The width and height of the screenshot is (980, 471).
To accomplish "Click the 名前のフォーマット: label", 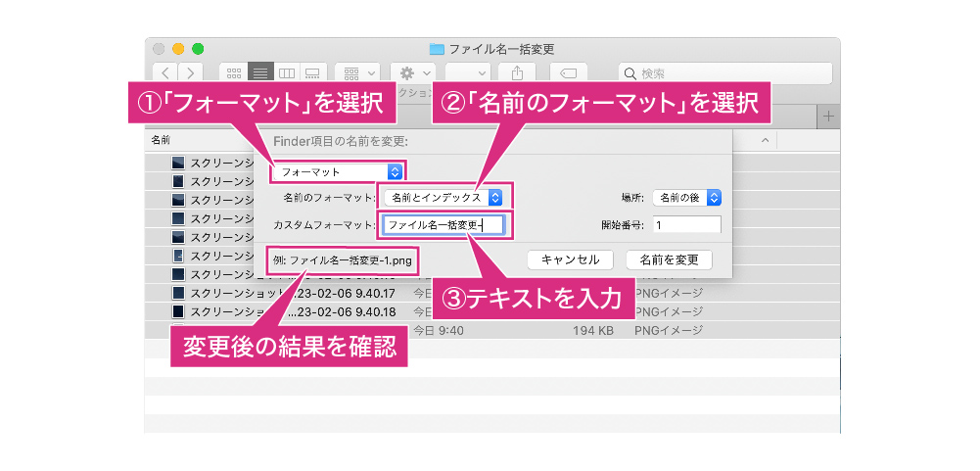I will tap(329, 198).
